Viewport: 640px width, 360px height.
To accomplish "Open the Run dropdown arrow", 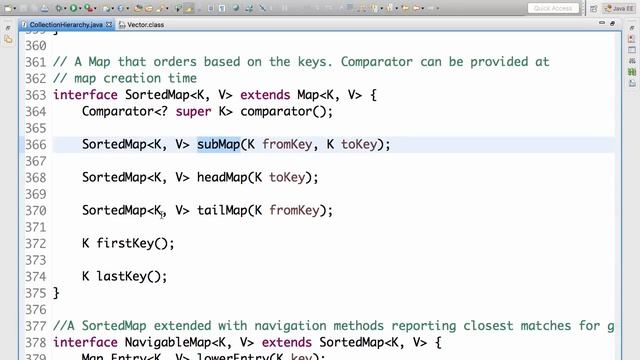I will point(80,8).
